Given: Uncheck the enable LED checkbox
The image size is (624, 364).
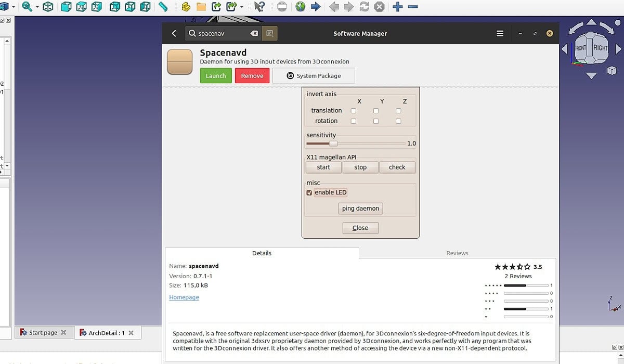Looking at the screenshot, I should [x=309, y=192].
